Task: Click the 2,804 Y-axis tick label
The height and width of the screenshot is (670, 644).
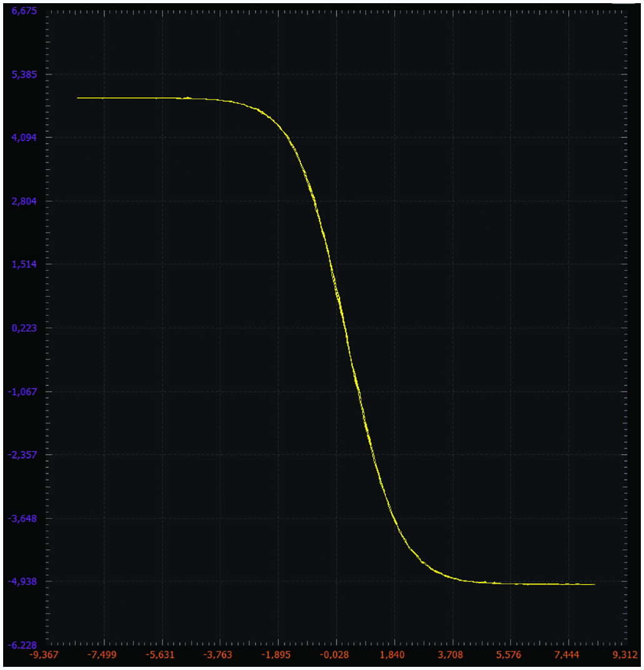Action: pos(24,201)
